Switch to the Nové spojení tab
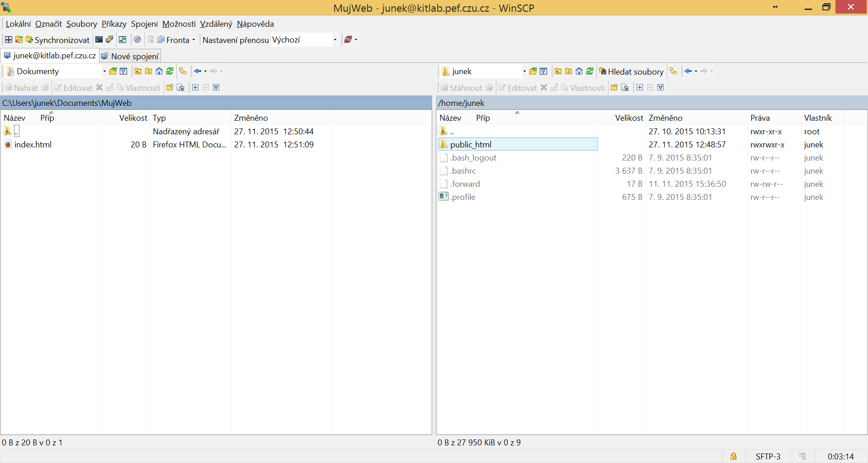The height and width of the screenshot is (463, 868). point(130,56)
